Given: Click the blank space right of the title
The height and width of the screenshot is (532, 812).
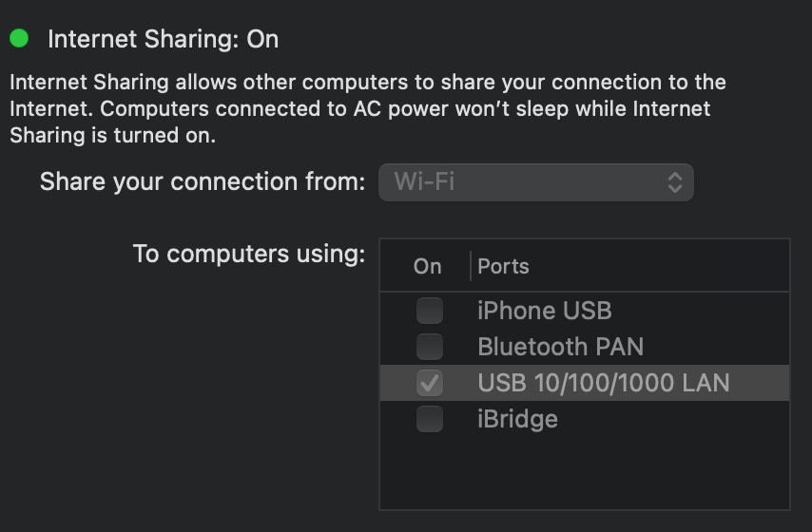Looking at the screenshot, I should tap(542, 39).
